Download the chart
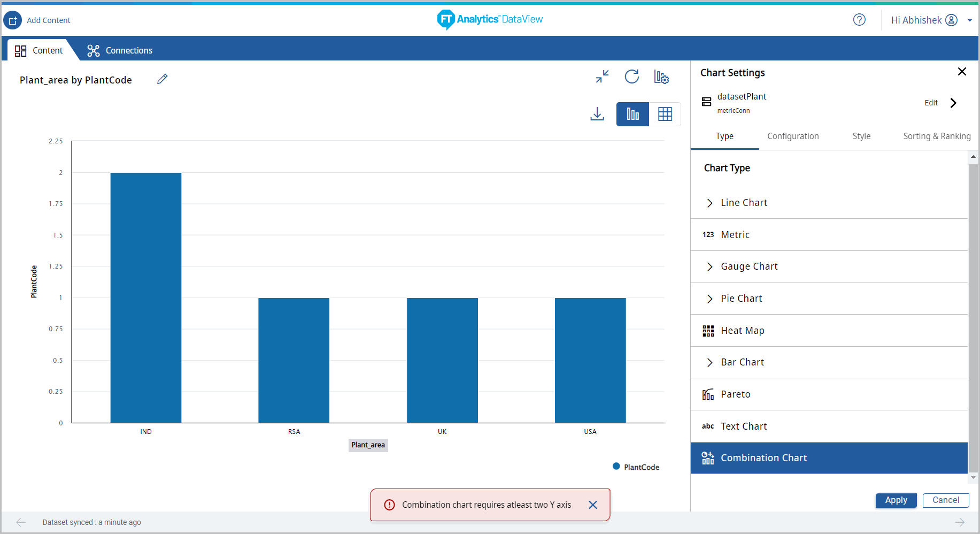 coord(597,114)
